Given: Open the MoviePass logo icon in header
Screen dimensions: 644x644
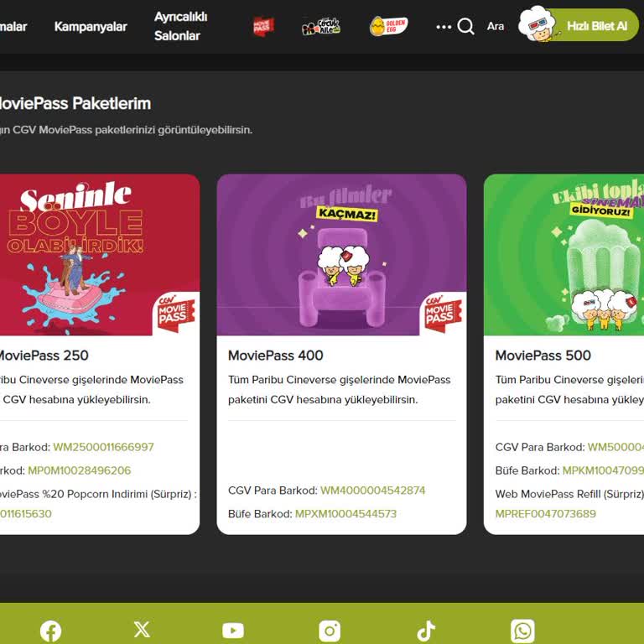Looking at the screenshot, I should (x=263, y=26).
